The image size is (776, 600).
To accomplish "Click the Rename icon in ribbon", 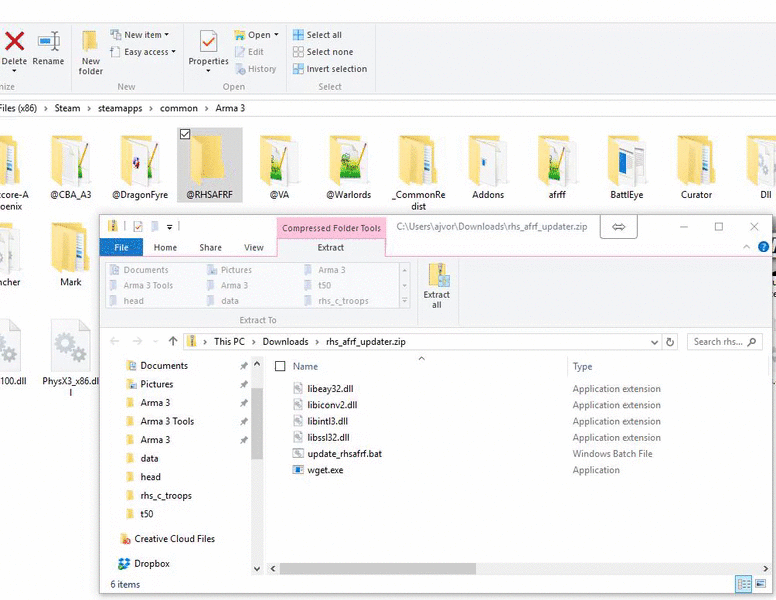I will 48,41.
